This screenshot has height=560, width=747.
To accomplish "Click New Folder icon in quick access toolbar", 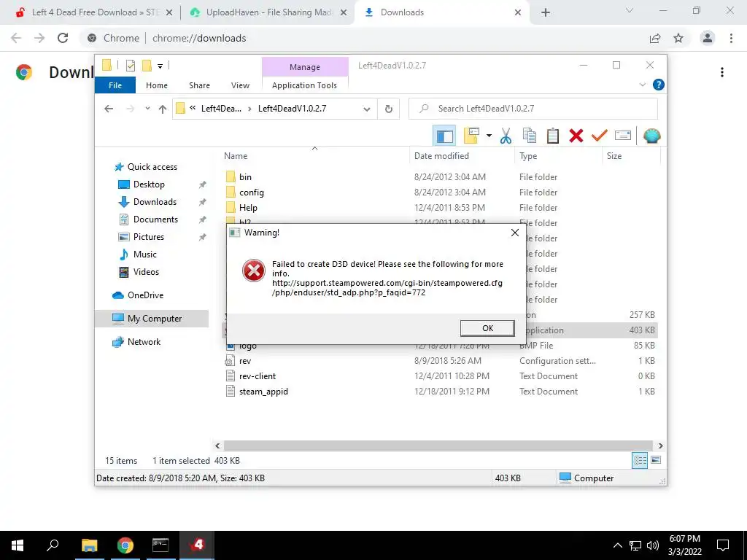I will point(147,66).
